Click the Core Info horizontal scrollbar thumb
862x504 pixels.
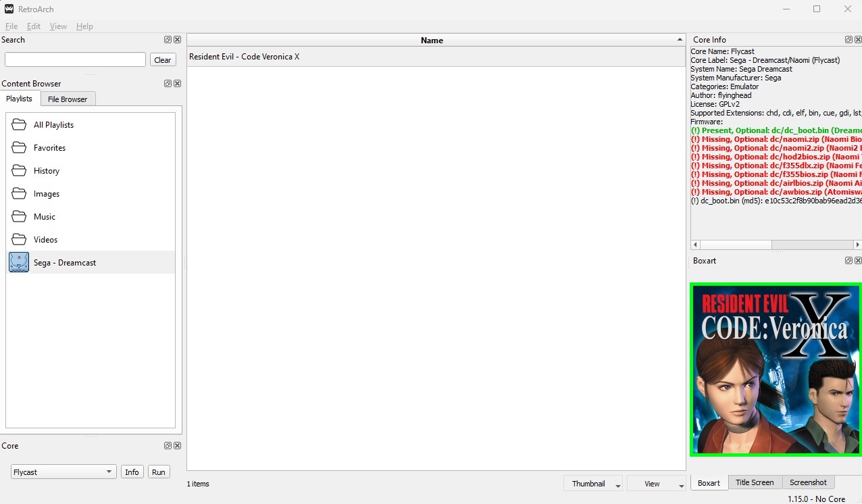[x=736, y=245]
